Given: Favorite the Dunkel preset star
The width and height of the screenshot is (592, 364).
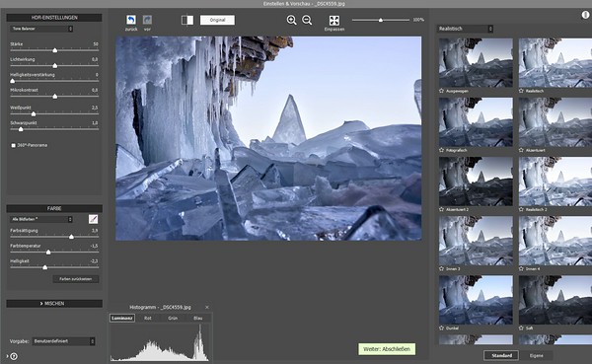Looking at the screenshot, I should tap(441, 328).
